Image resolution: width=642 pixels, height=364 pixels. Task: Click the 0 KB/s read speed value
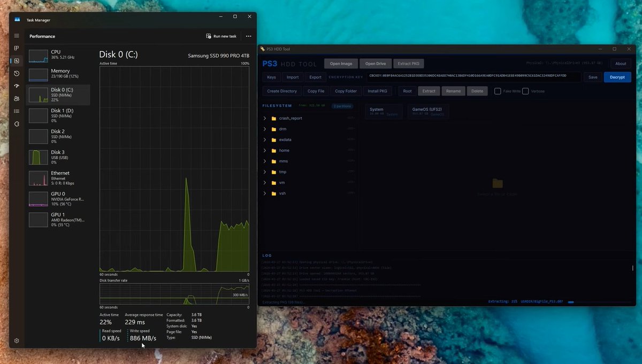111,338
